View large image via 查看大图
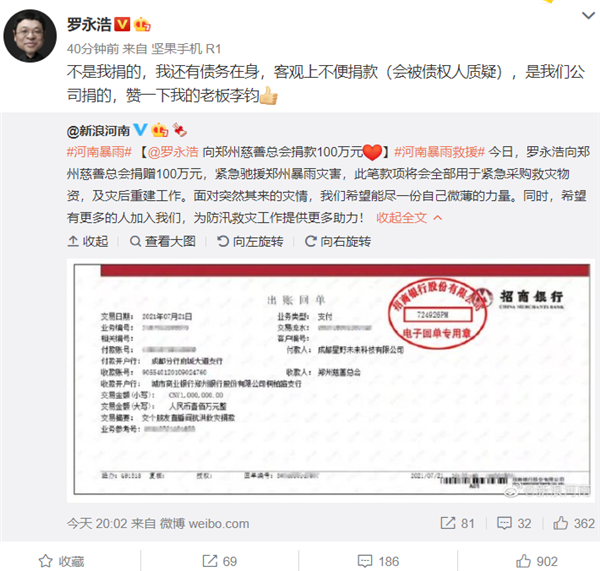The width and height of the screenshot is (600, 571). click(x=163, y=241)
